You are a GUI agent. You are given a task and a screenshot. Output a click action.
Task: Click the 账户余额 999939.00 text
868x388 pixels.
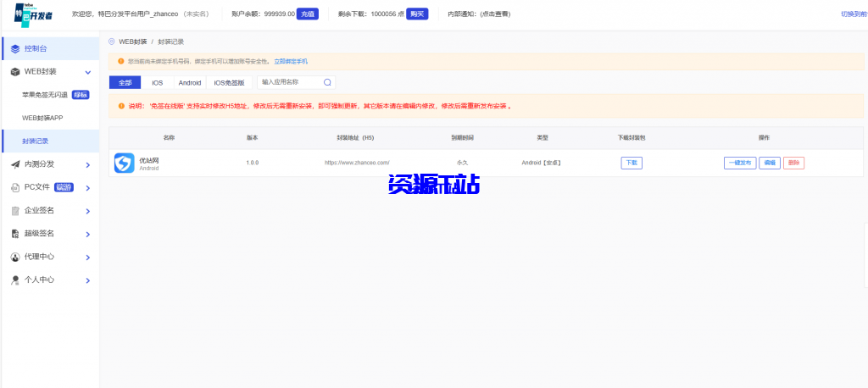coord(263,14)
